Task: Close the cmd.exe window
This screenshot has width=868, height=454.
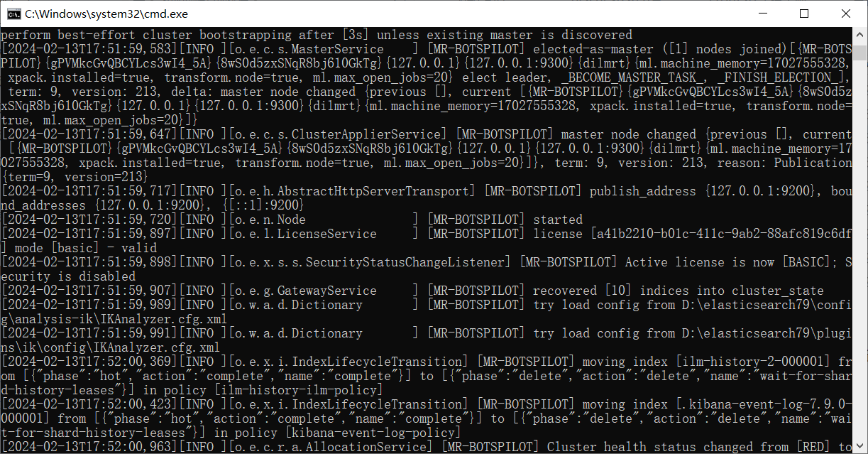Action: click(x=846, y=13)
